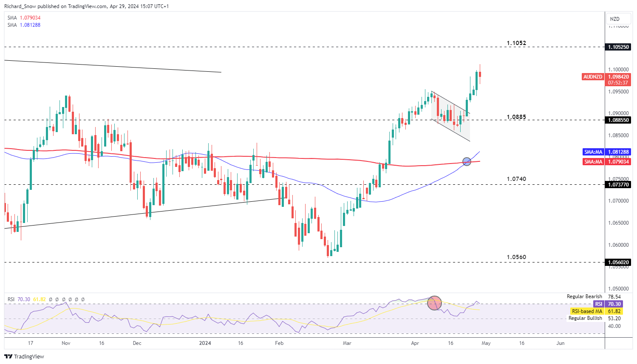The height and width of the screenshot is (364, 637).
Task: Click the 1.105250 price axis label
Action: 618,47
